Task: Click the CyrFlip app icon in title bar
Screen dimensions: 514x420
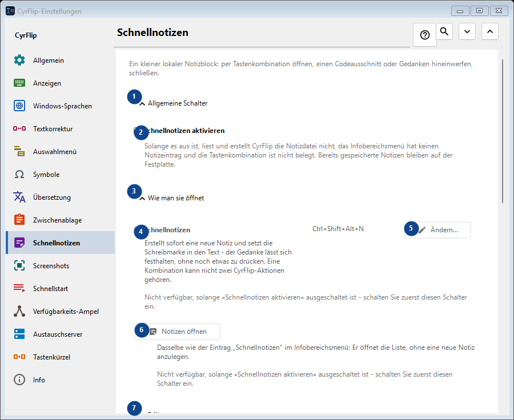Action: 10,11
